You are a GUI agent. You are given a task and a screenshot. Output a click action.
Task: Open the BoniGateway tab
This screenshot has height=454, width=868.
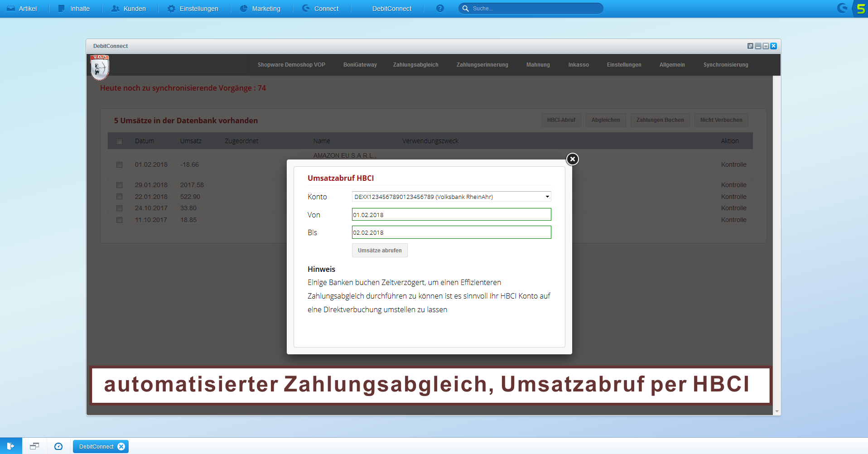pyautogui.click(x=360, y=65)
